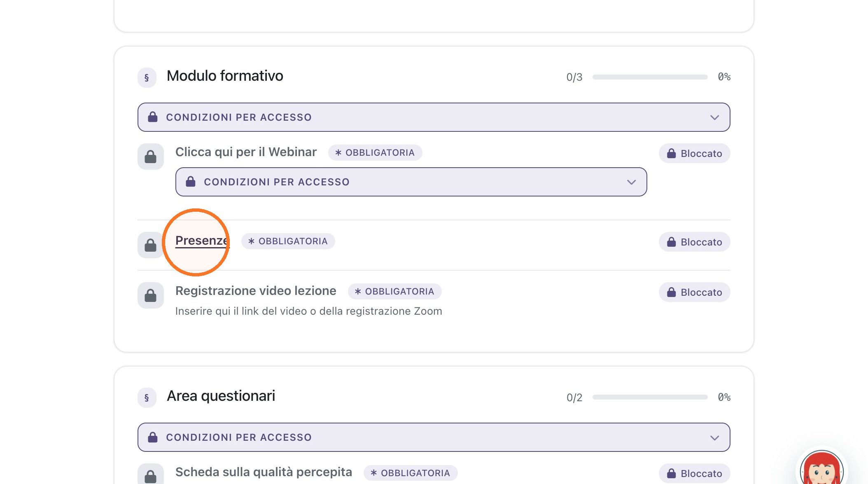Click the 0% label for Modulo formativo
868x484 pixels.
pos(724,77)
